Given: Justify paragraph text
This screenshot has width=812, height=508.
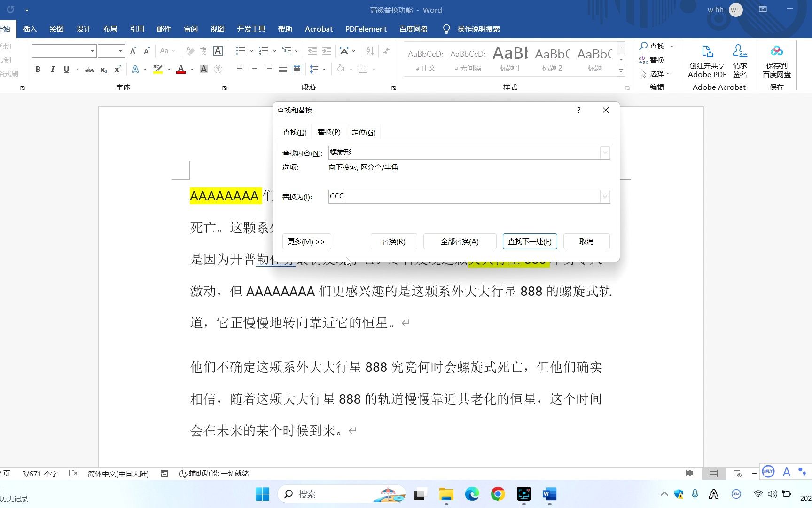Looking at the screenshot, I should pos(282,70).
